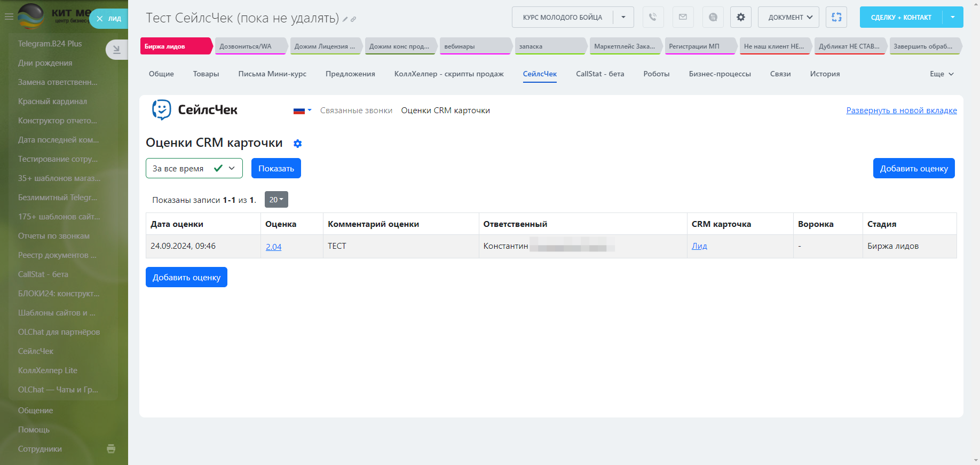Viewport: 980px width, 465px height.
Task: Open Отчеты по звонкам sidebar item
Action: (x=54, y=236)
